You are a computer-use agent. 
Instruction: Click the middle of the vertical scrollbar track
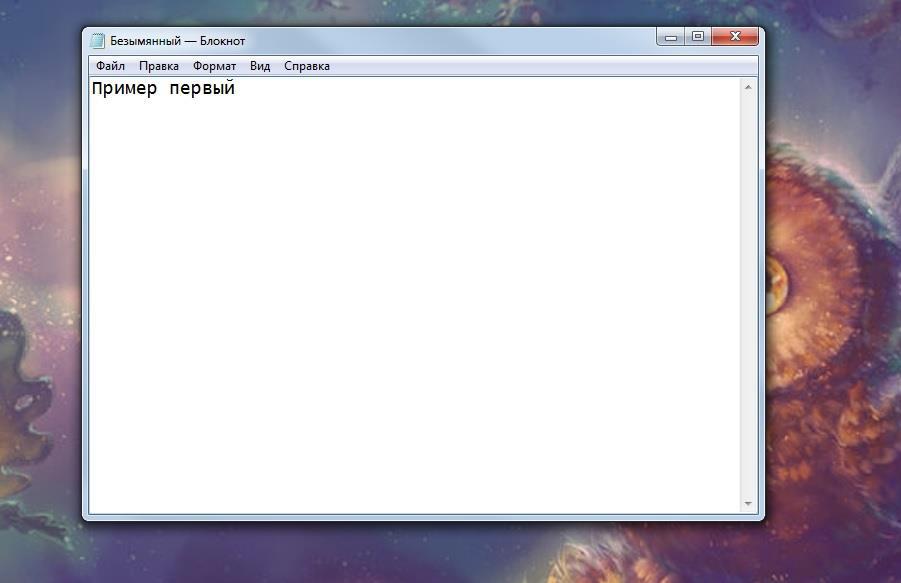[748, 295]
